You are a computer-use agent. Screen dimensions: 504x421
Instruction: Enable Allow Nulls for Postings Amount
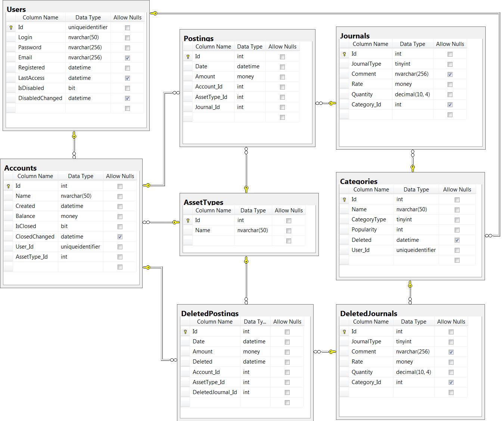282,77
